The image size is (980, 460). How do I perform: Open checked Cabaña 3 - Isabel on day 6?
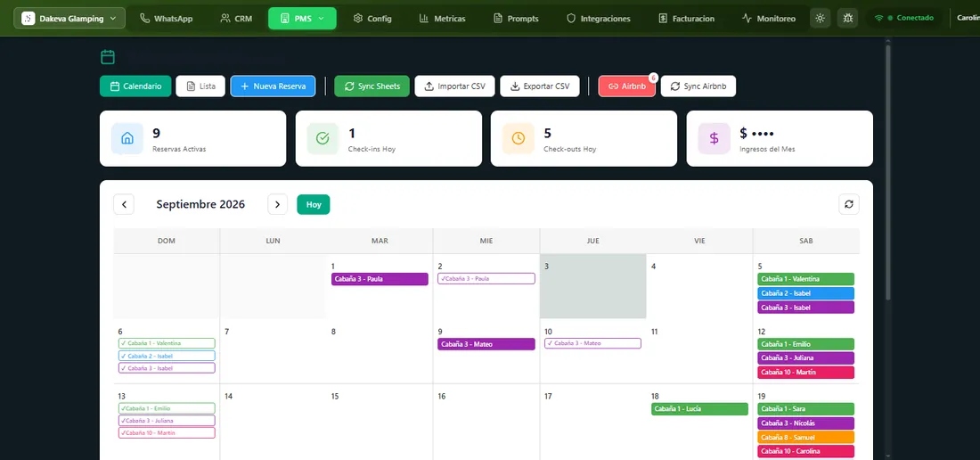click(167, 368)
